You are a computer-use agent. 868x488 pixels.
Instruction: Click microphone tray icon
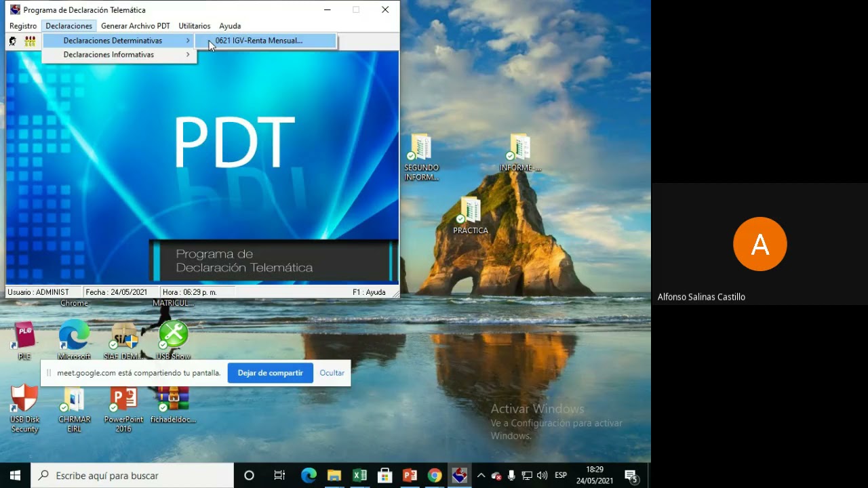point(511,476)
